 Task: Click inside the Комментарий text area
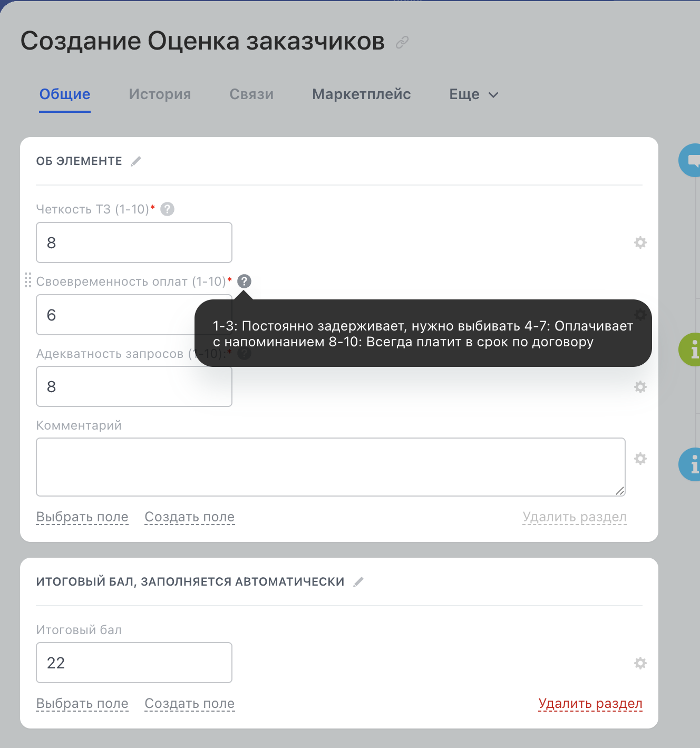(330, 467)
